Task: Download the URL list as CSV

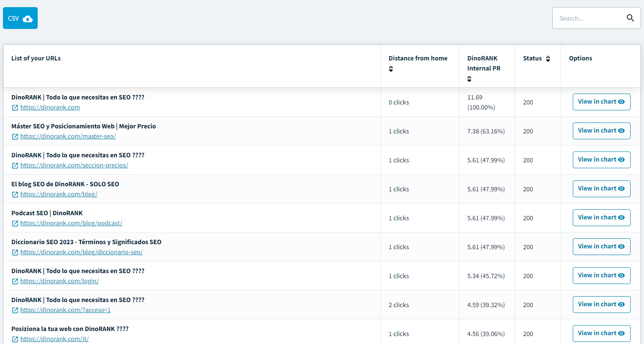Action: coord(20,18)
